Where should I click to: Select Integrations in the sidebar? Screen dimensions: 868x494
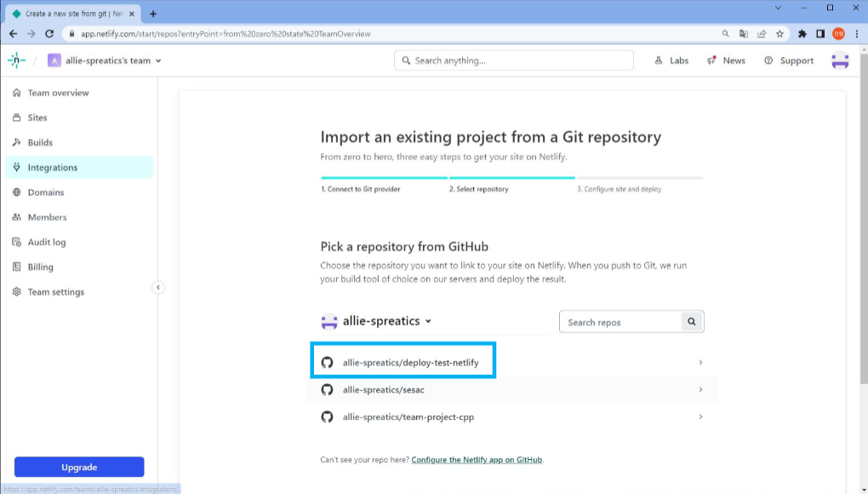click(79, 167)
